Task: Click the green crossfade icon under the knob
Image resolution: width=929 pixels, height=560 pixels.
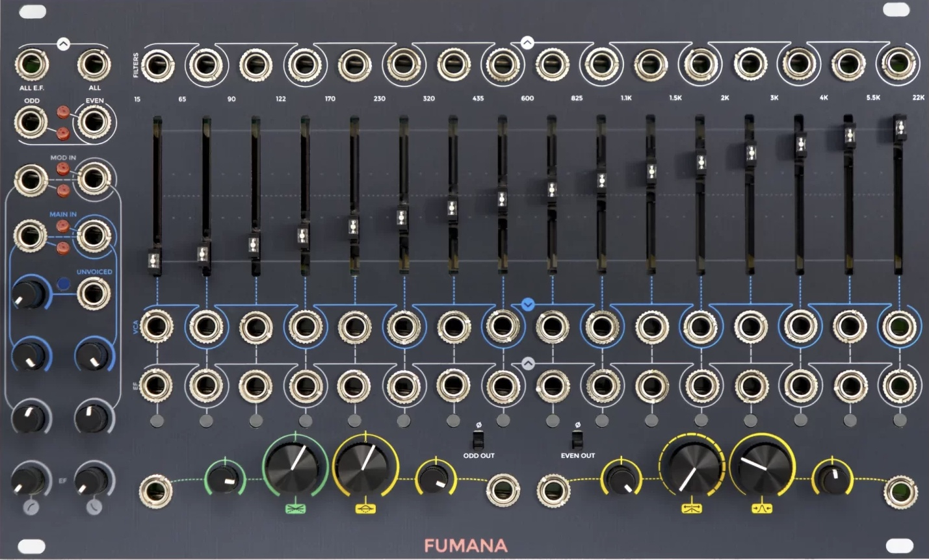Action: (x=294, y=508)
